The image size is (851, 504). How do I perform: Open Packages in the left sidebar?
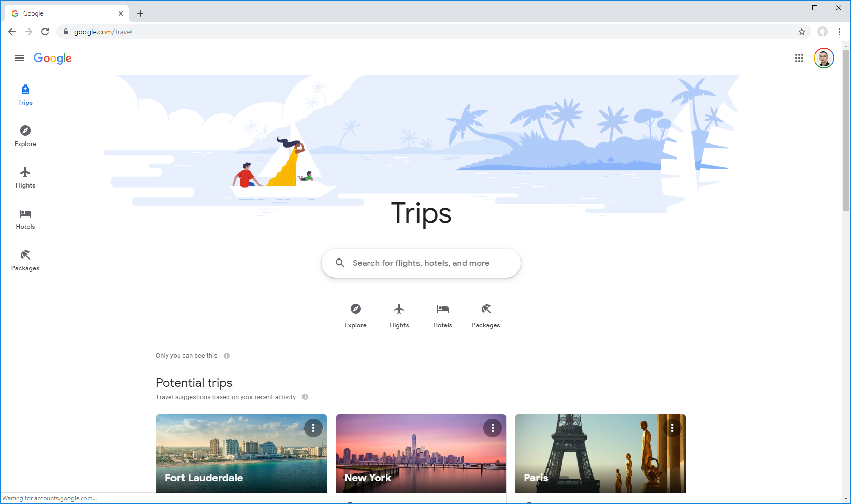25,260
